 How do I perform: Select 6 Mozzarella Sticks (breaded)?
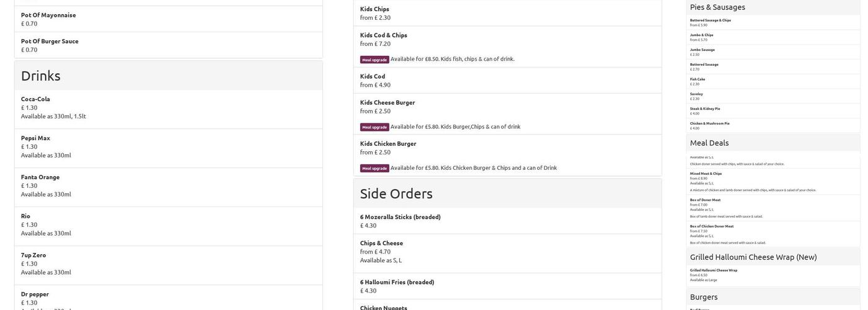[400, 217]
